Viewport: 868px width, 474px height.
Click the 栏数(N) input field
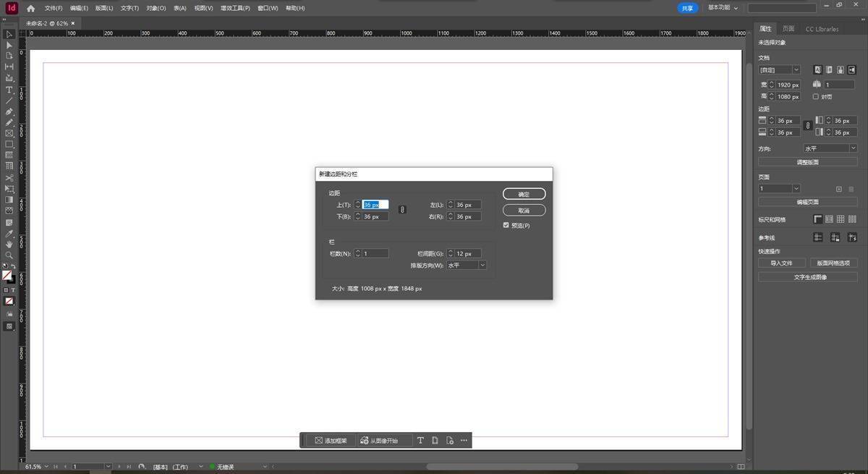(375, 253)
